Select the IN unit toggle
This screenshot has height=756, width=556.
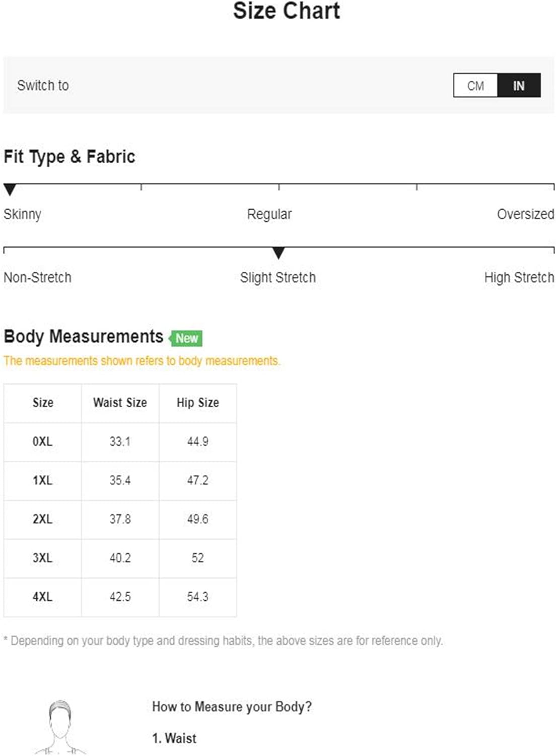pyautogui.click(x=519, y=86)
